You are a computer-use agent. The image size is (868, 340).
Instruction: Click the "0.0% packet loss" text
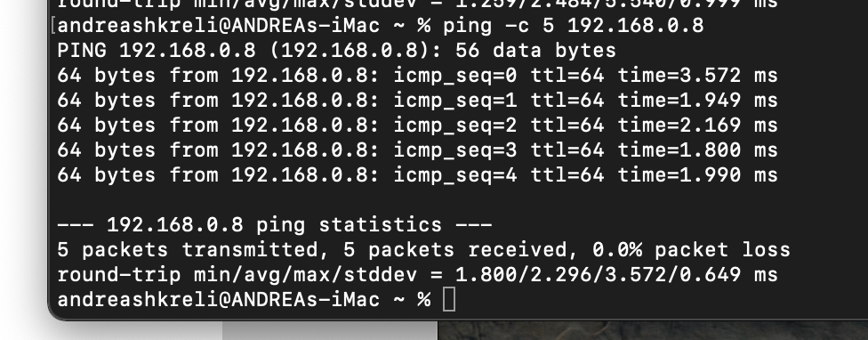[691, 250]
